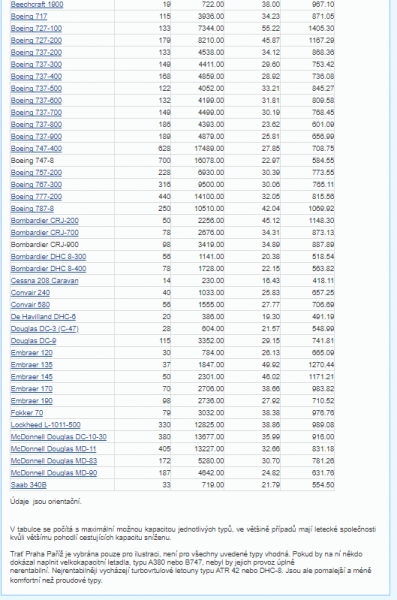Open the Saab 340B link
397x600 pixels.
point(28,485)
